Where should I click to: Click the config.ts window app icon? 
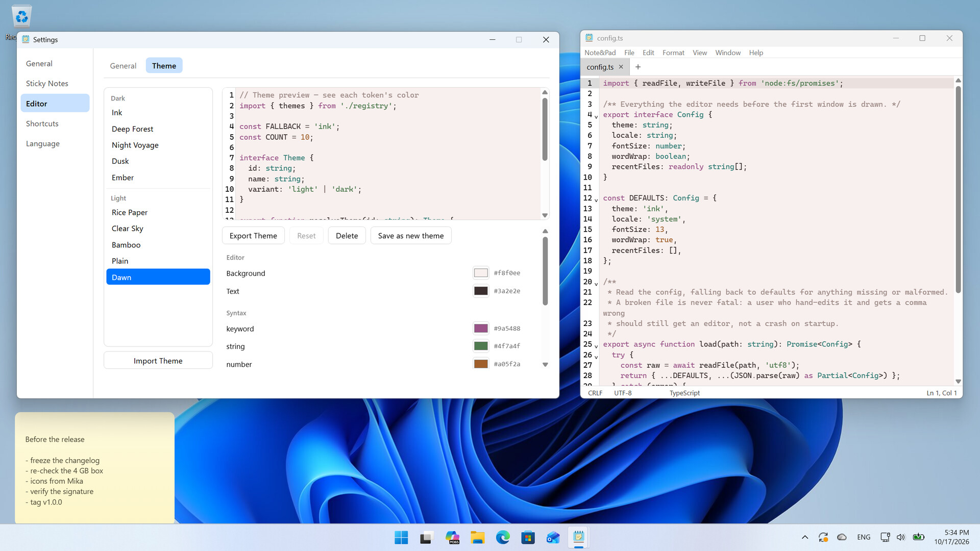(x=589, y=38)
